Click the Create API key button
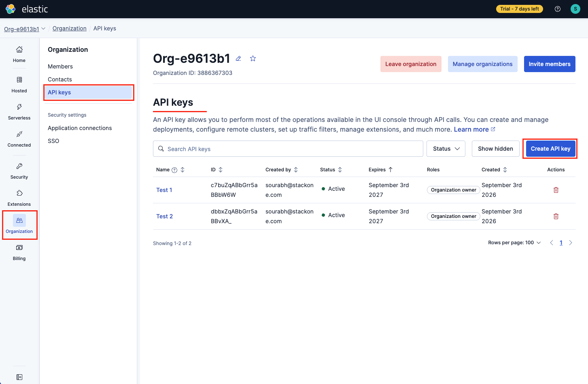The height and width of the screenshot is (384, 588). pos(550,149)
